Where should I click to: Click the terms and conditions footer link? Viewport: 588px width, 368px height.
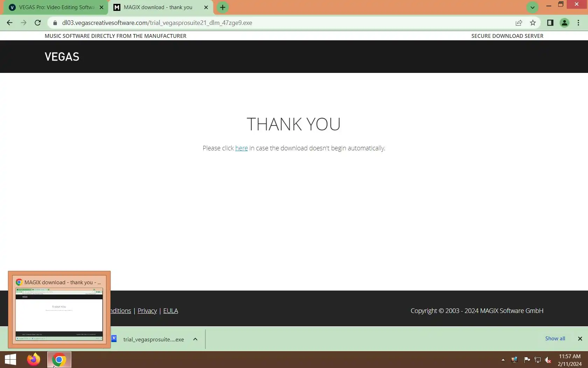point(121,311)
